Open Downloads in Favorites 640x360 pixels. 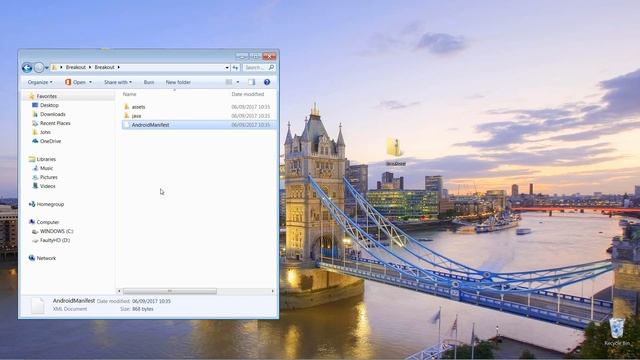click(x=53, y=114)
